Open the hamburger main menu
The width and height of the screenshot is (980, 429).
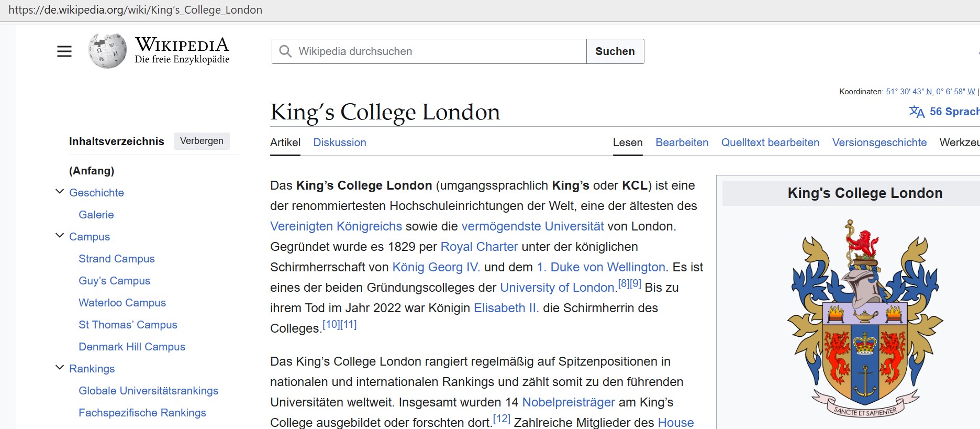64,51
